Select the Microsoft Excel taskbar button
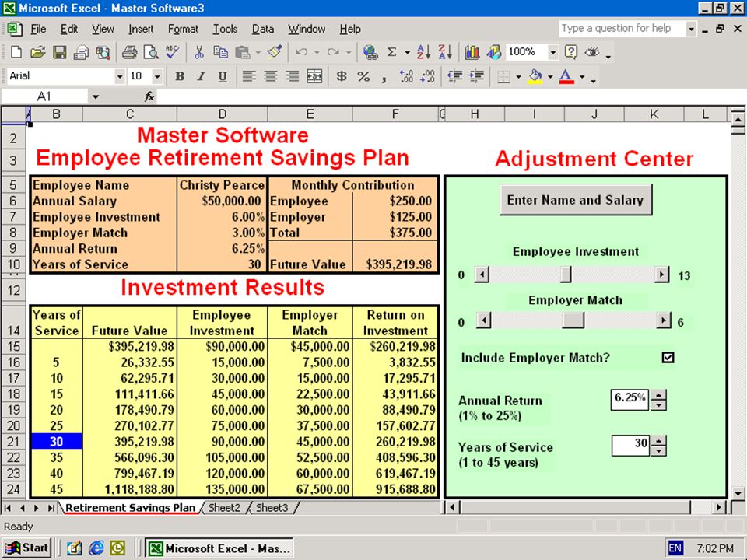The image size is (747, 560). click(219, 548)
